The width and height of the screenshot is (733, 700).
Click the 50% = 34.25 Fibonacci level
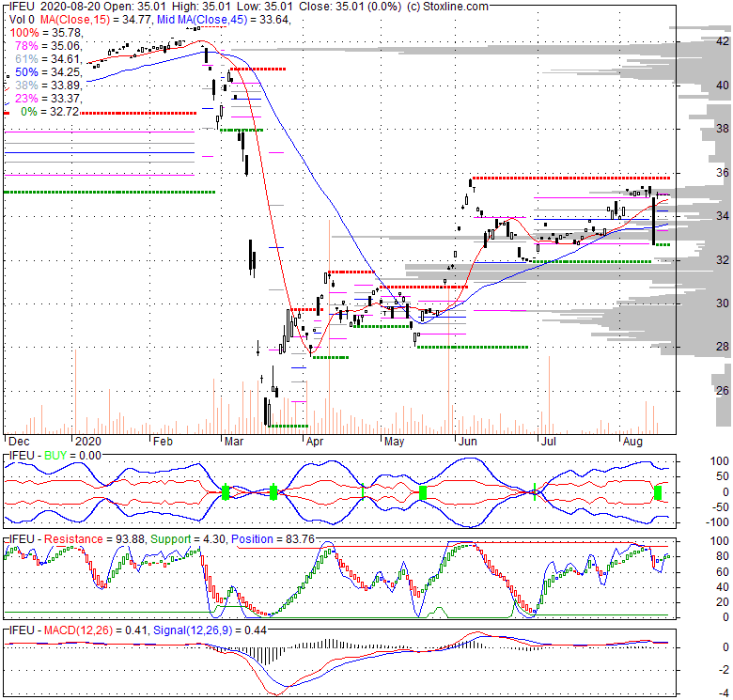click(49, 72)
